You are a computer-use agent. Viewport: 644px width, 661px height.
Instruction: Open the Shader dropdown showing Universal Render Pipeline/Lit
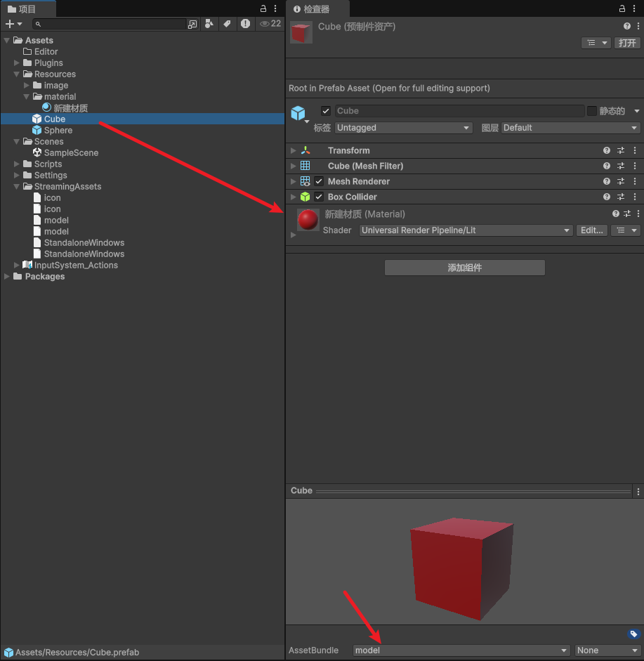tap(466, 230)
